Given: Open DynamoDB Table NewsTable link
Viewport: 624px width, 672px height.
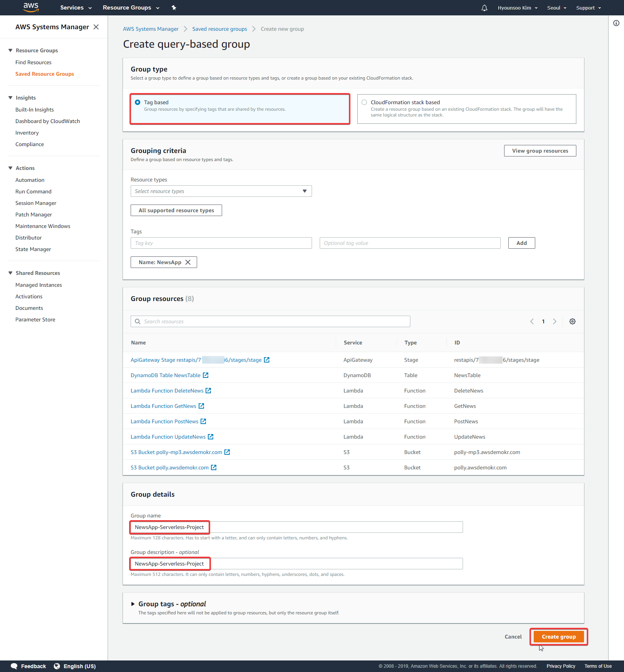Looking at the screenshot, I should (166, 375).
